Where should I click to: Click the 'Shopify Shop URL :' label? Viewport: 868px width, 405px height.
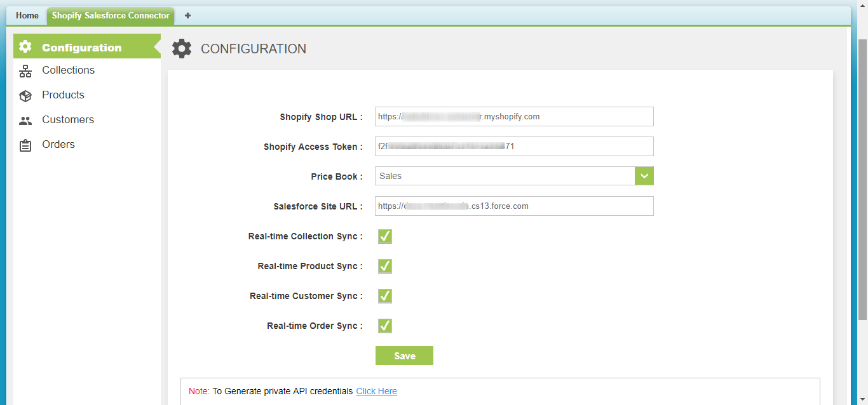click(x=322, y=117)
